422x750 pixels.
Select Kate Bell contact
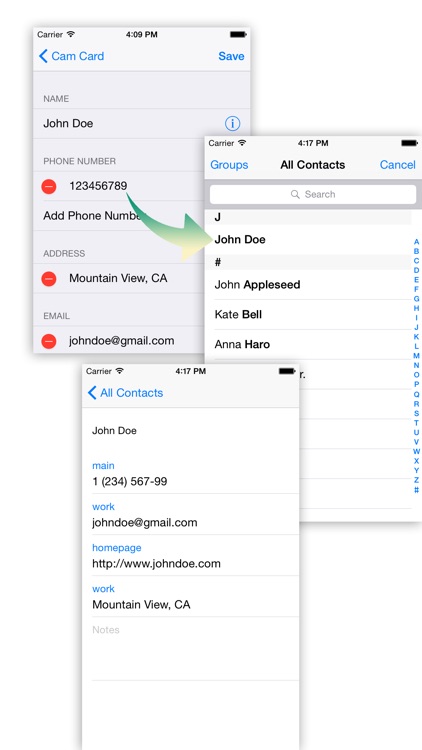pyautogui.click(x=238, y=315)
